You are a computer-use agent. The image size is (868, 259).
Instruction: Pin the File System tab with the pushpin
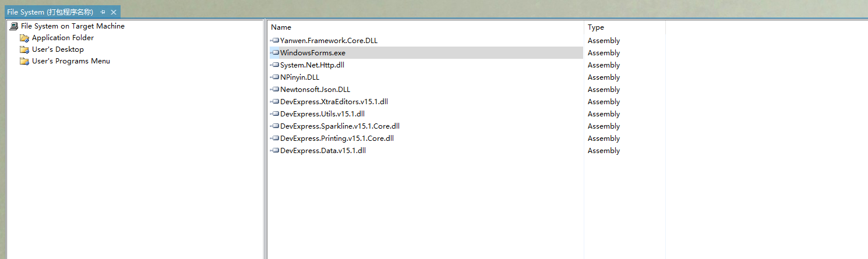(103, 12)
